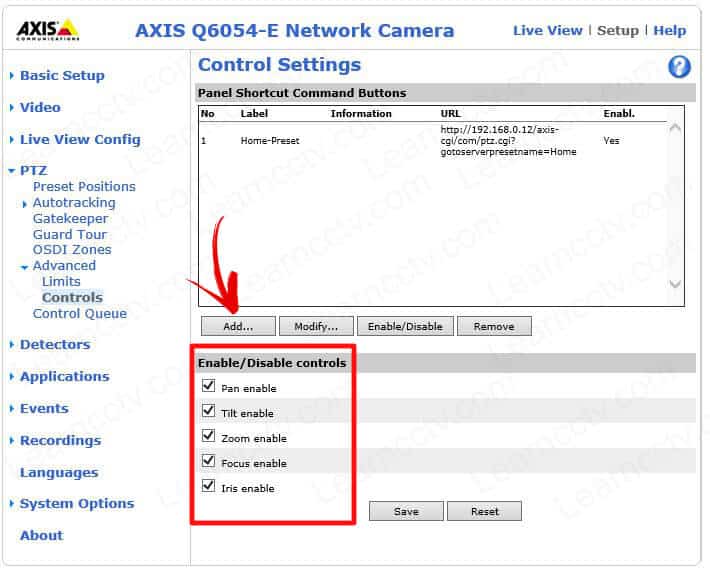710x575 pixels.
Task: Uncheck the Pan enable checkbox
Action: click(209, 386)
